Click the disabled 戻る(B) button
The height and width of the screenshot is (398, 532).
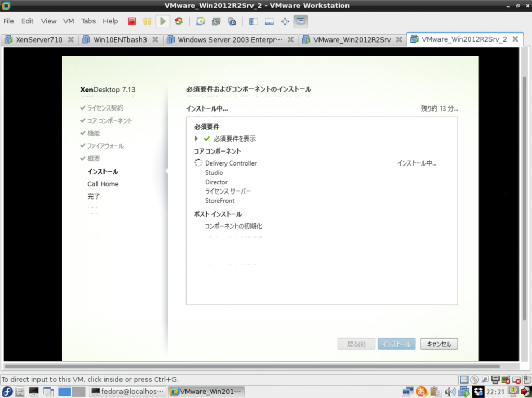point(356,344)
